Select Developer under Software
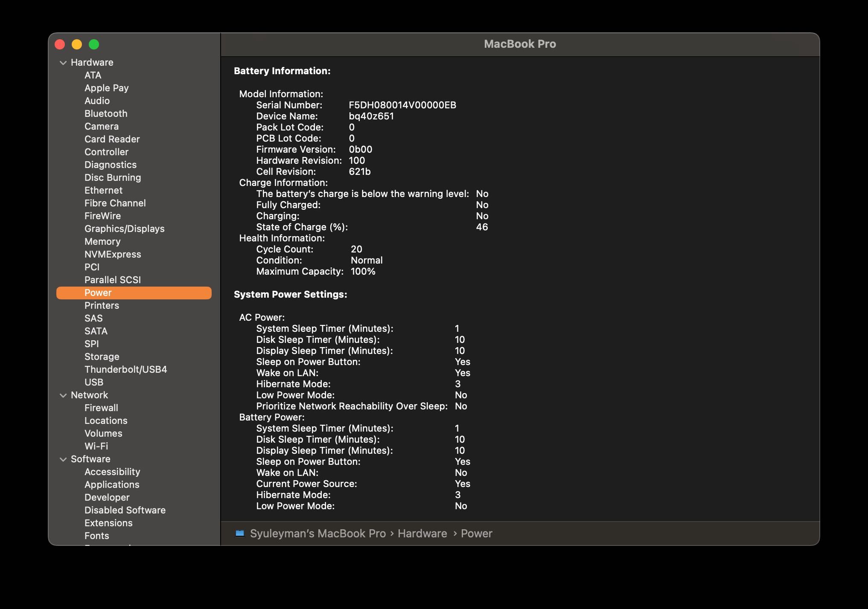This screenshot has height=609, width=868. [x=107, y=497]
